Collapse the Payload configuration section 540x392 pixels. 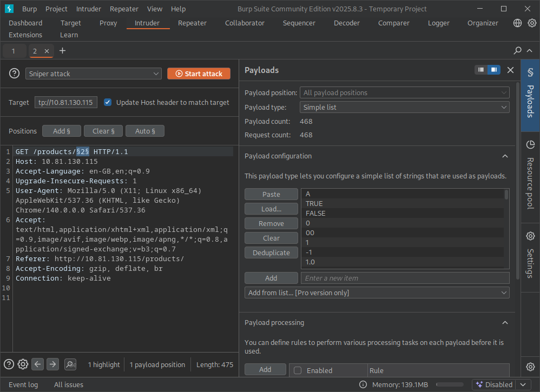505,156
